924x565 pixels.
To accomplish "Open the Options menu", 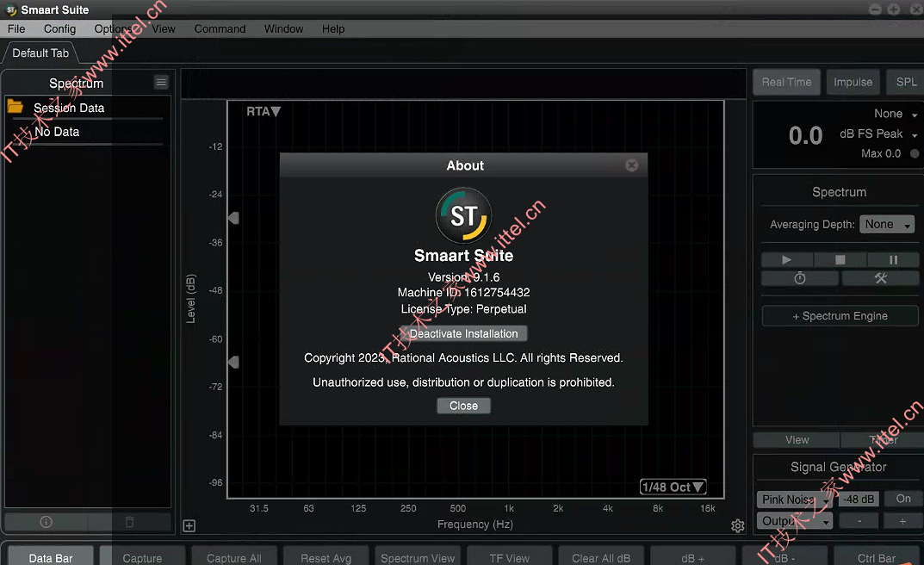I will coord(113,29).
